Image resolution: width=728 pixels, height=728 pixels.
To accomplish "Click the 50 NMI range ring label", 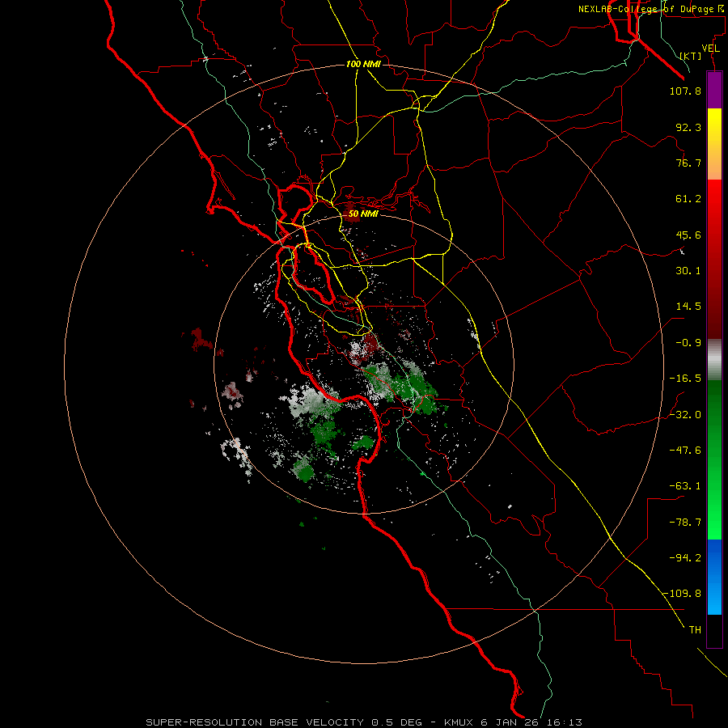I will point(363,214).
